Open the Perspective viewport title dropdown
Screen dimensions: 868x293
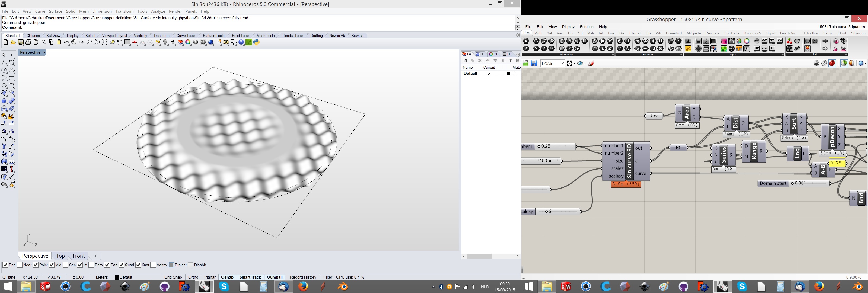point(44,53)
